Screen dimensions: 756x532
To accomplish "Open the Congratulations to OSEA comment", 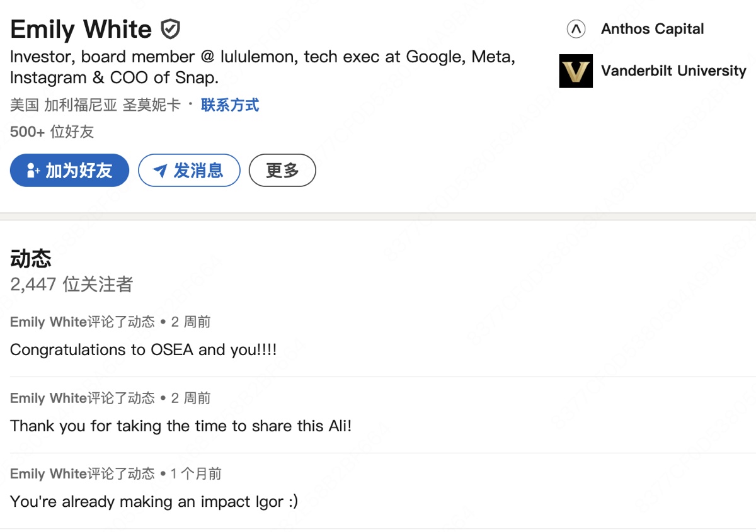I will point(143,349).
